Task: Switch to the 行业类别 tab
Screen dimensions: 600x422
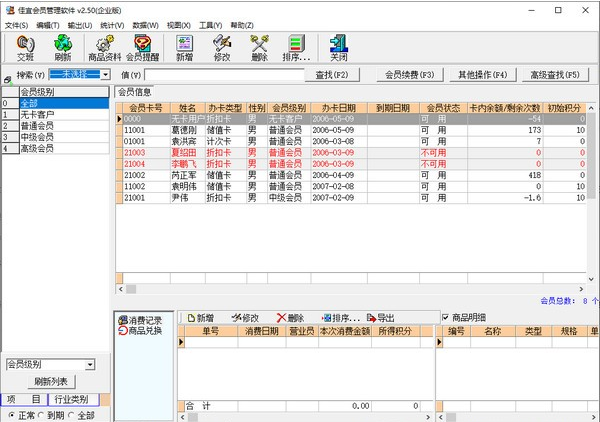Action: click(x=73, y=399)
